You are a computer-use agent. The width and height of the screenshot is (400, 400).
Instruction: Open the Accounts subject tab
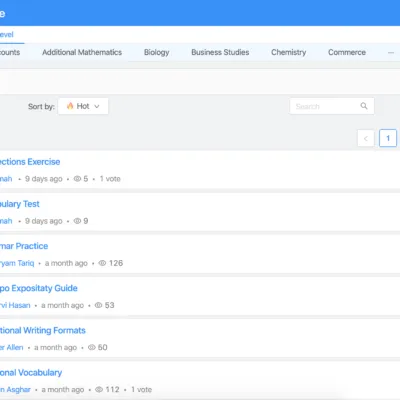pos(10,52)
